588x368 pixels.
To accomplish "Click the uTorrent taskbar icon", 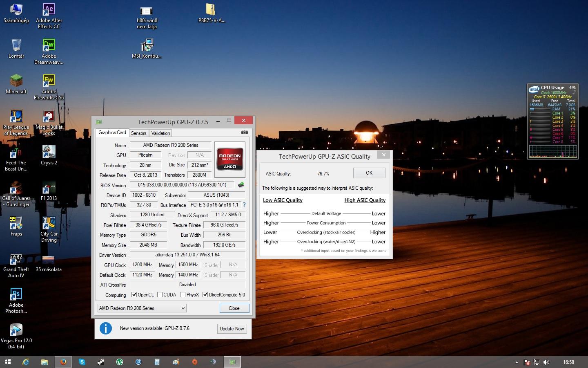I will click(119, 362).
